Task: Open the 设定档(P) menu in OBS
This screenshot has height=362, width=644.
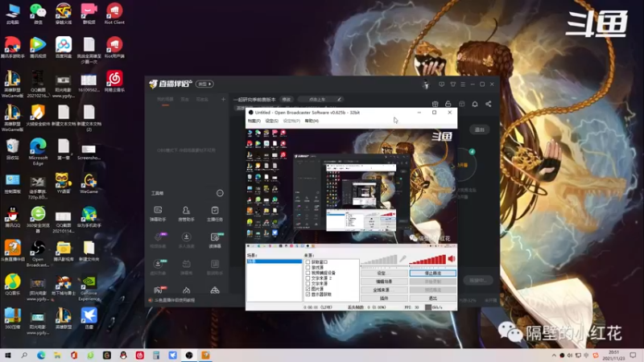Action: pos(291,121)
